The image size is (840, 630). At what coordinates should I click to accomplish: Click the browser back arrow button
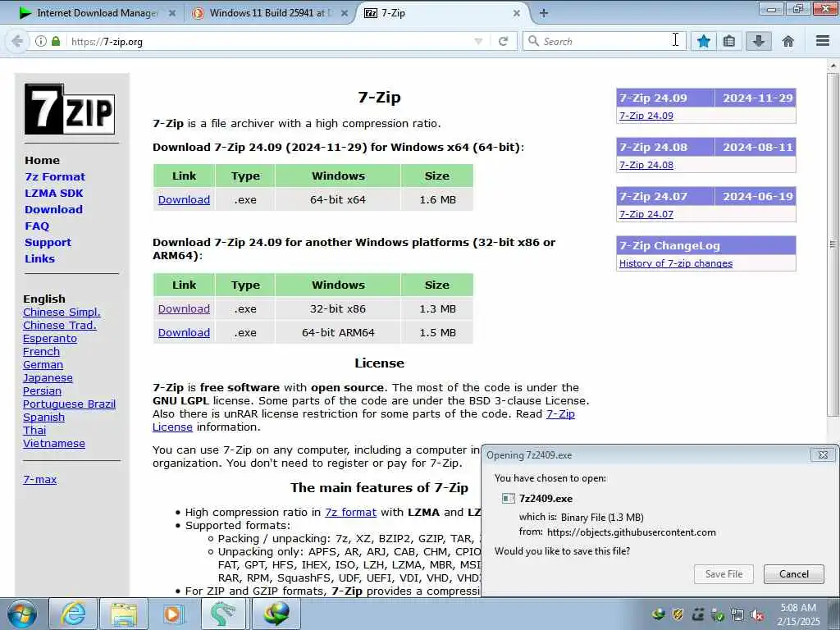(x=17, y=41)
